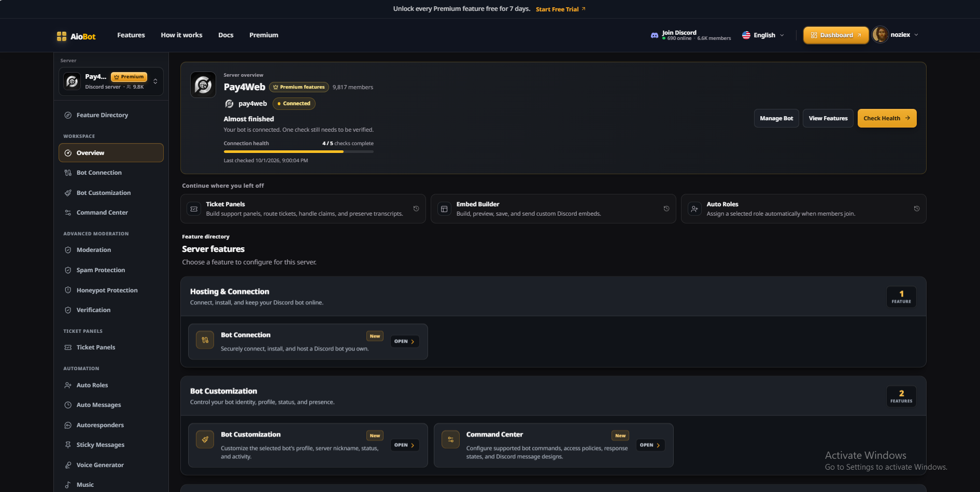Open How it works page
The height and width of the screenshot is (492, 980).
[x=181, y=35]
